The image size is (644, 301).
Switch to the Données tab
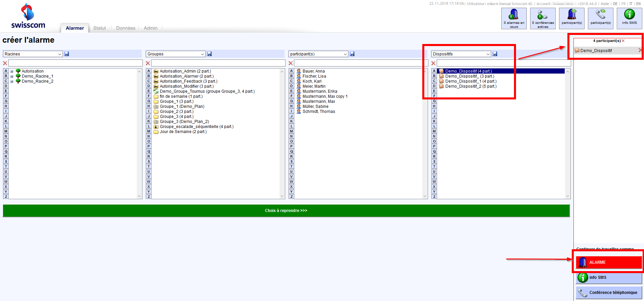point(126,28)
